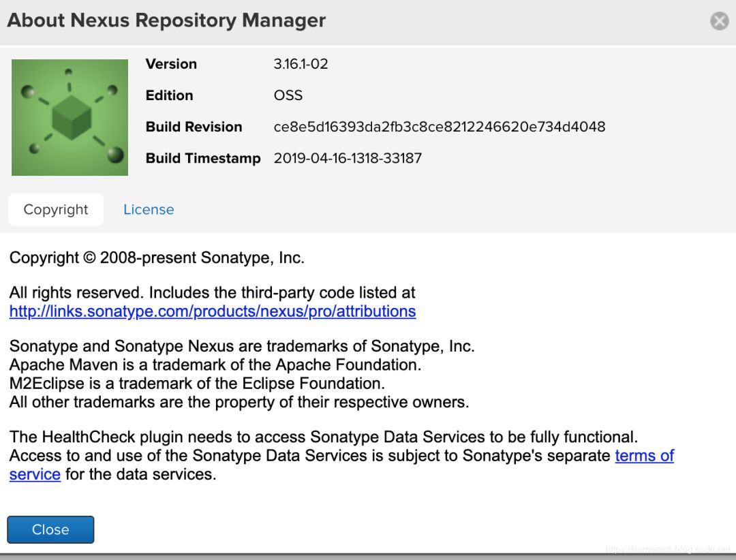Click the About Nexus Repository Manager title

click(166, 20)
